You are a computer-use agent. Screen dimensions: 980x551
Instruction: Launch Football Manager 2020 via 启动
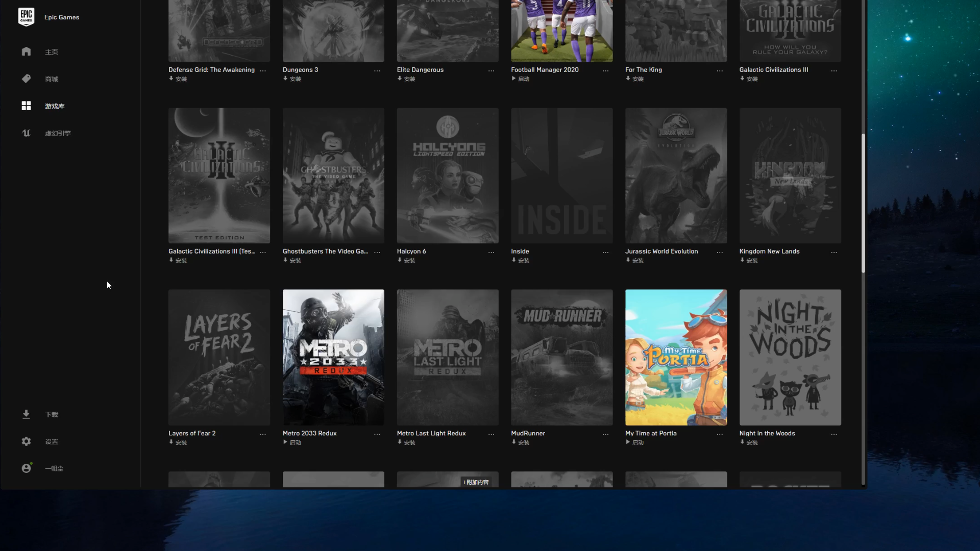click(x=521, y=79)
